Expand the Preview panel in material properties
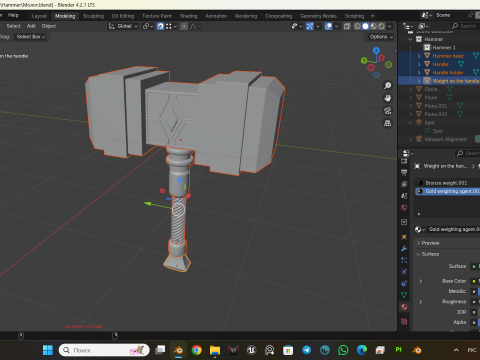The height and width of the screenshot is (360, 480). pyautogui.click(x=418, y=243)
